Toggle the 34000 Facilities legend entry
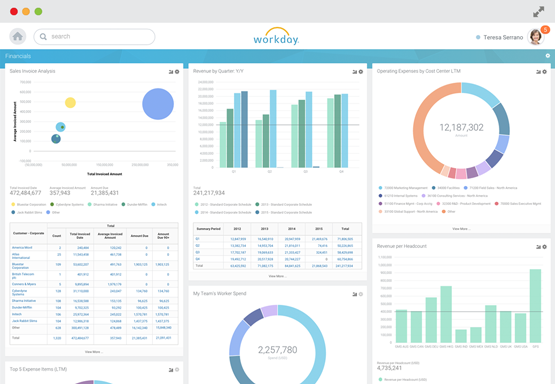 click(x=446, y=188)
